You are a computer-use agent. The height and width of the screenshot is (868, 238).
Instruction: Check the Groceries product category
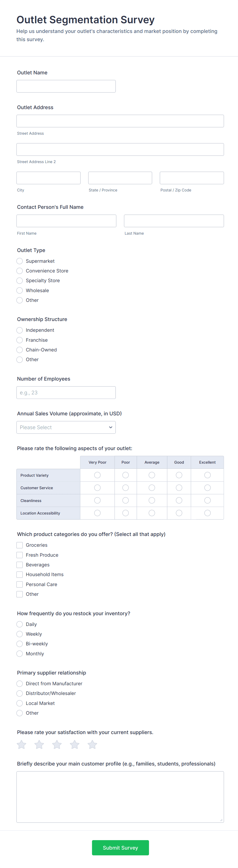pos(20,545)
